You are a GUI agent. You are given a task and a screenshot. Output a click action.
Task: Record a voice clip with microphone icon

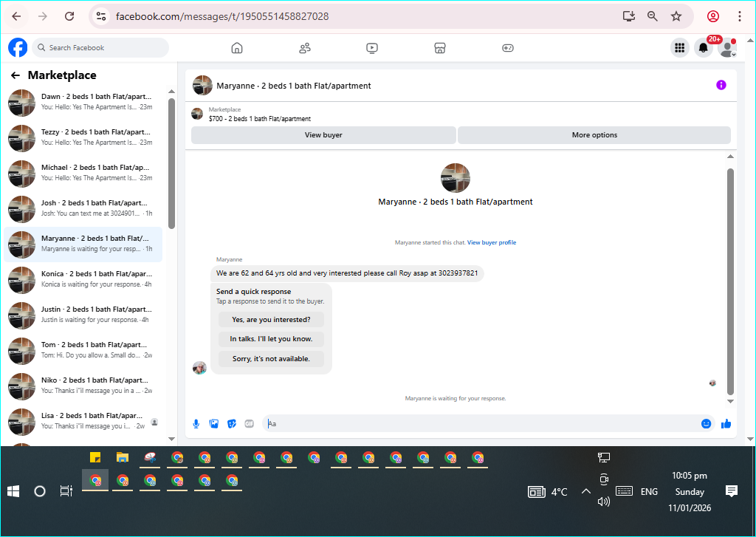pos(196,424)
